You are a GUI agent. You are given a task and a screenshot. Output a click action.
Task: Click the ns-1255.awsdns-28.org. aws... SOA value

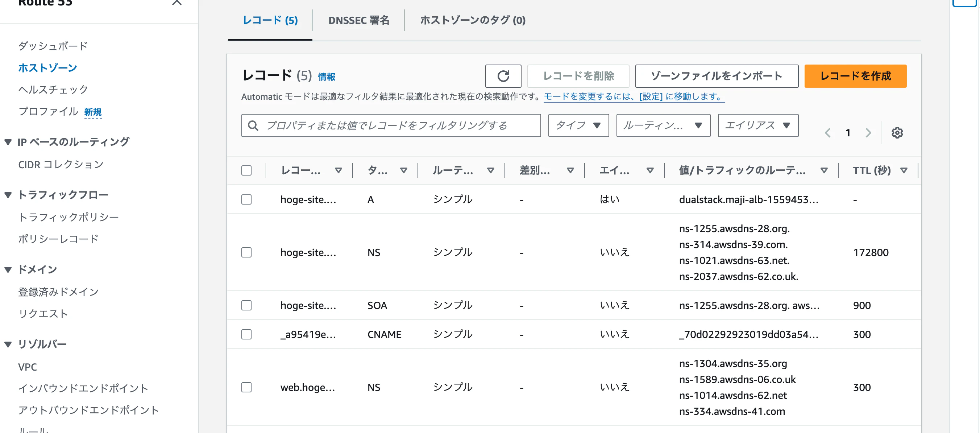(749, 305)
